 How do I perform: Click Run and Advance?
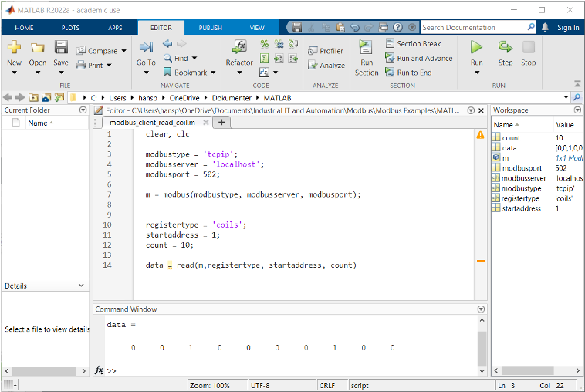(x=418, y=58)
